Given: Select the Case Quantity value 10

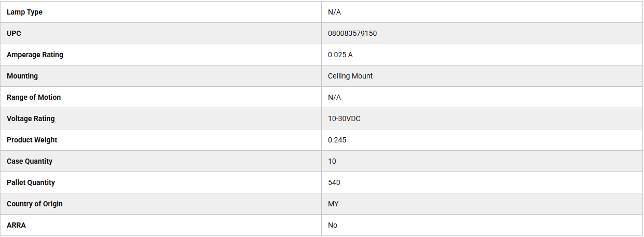Looking at the screenshot, I should click(x=332, y=161).
